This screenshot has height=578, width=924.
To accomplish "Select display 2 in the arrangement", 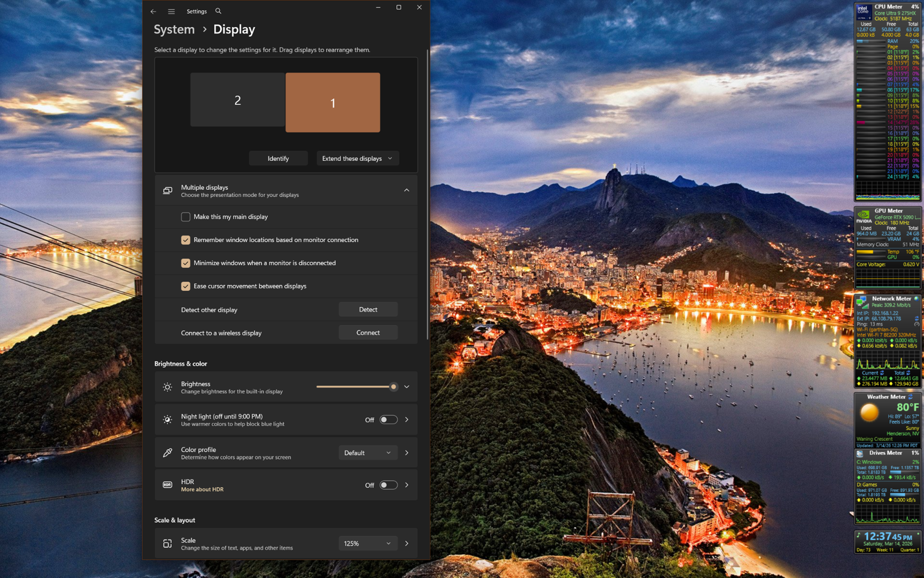I will tap(237, 100).
